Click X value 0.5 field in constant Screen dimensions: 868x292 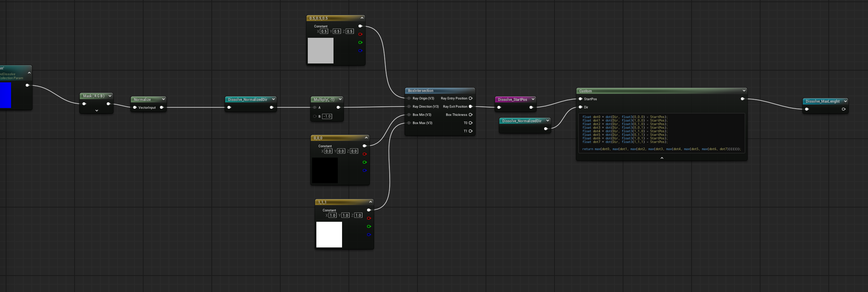click(324, 31)
